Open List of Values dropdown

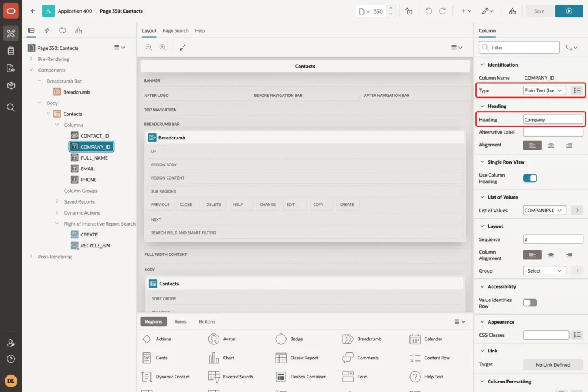point(544,211)
